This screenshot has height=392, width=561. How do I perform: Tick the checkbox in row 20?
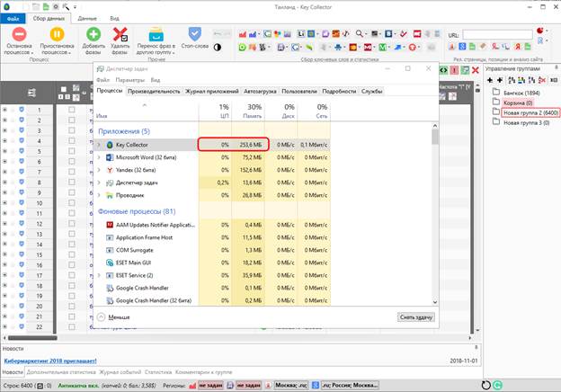pyautogui.click(x=72, y=307)
